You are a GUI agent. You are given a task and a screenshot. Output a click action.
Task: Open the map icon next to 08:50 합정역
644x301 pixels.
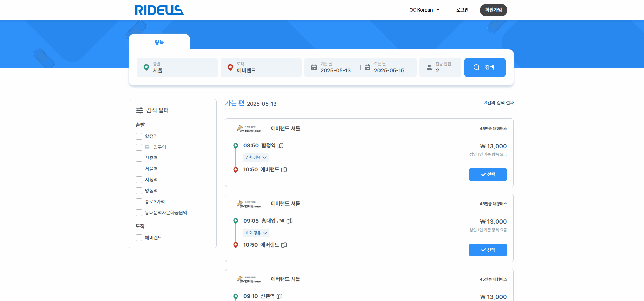[280, 146]
